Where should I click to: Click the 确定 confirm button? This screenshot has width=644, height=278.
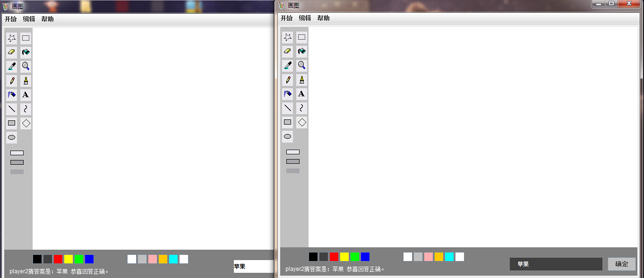coord(622,264)
